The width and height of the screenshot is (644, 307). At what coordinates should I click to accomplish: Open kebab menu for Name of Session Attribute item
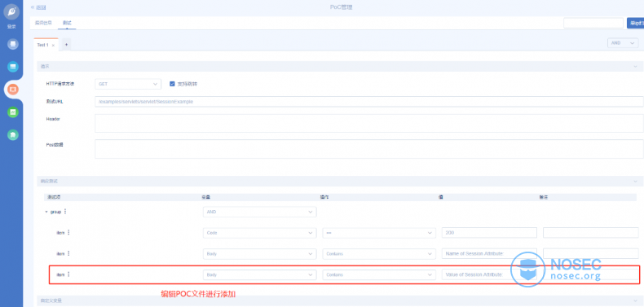click(68, 253)
